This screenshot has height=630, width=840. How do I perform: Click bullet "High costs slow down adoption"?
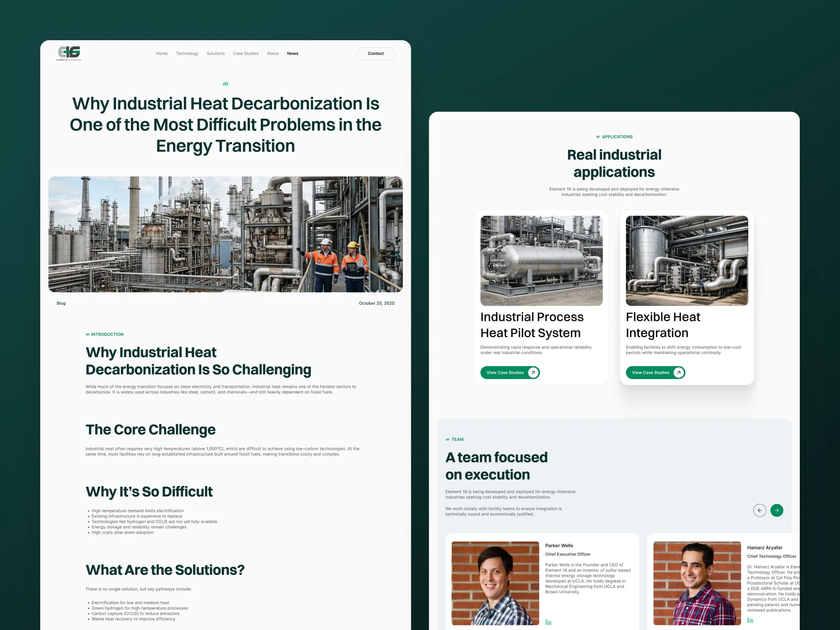[x=122, y=532]
